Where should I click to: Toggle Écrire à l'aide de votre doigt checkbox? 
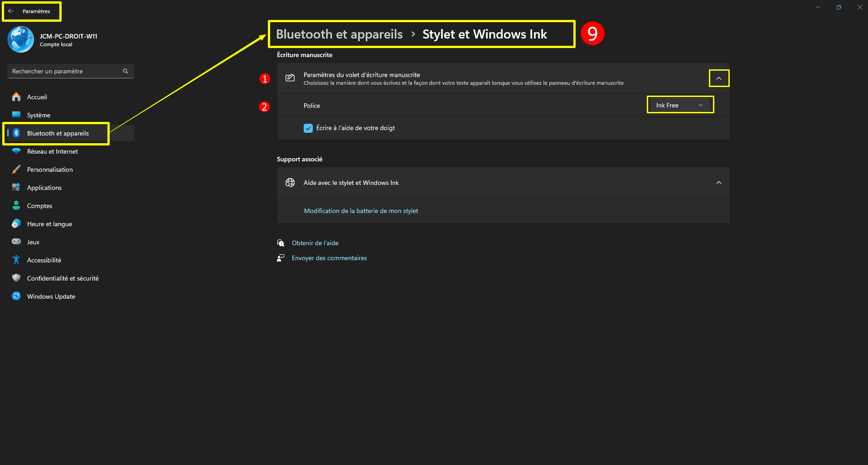point(308,128)
